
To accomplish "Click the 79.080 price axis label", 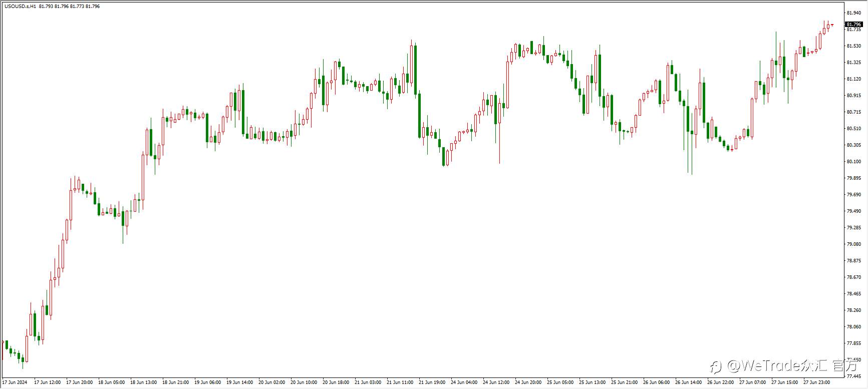I will coord(853,244).
